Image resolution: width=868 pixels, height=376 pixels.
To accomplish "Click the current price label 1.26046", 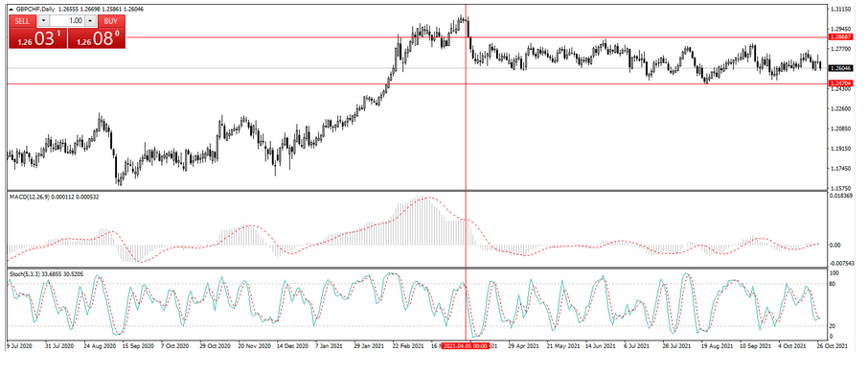I will (841, 68).
